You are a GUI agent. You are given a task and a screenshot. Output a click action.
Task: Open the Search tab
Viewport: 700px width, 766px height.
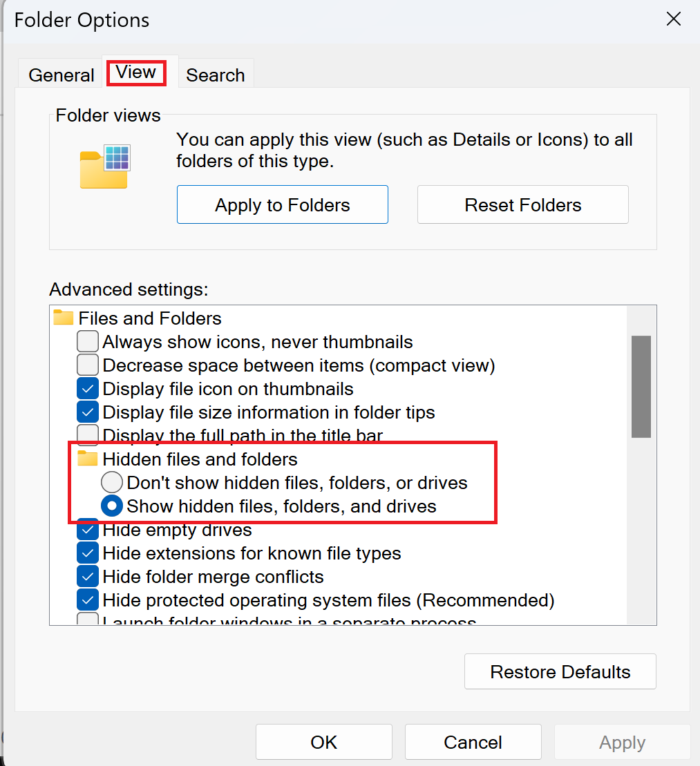pos(216,73)
